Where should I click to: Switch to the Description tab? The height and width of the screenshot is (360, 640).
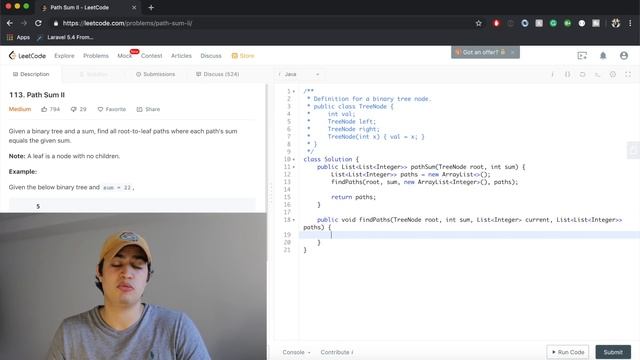tap(31, 74)
